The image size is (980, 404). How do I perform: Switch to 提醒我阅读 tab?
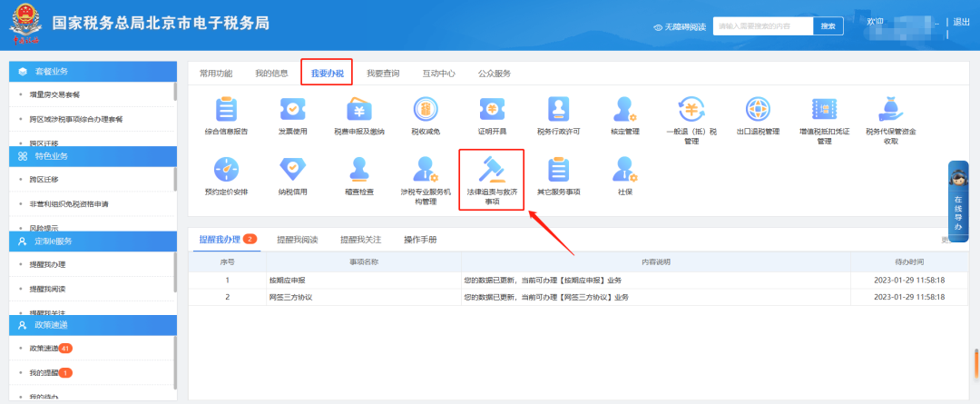(297, 240)
